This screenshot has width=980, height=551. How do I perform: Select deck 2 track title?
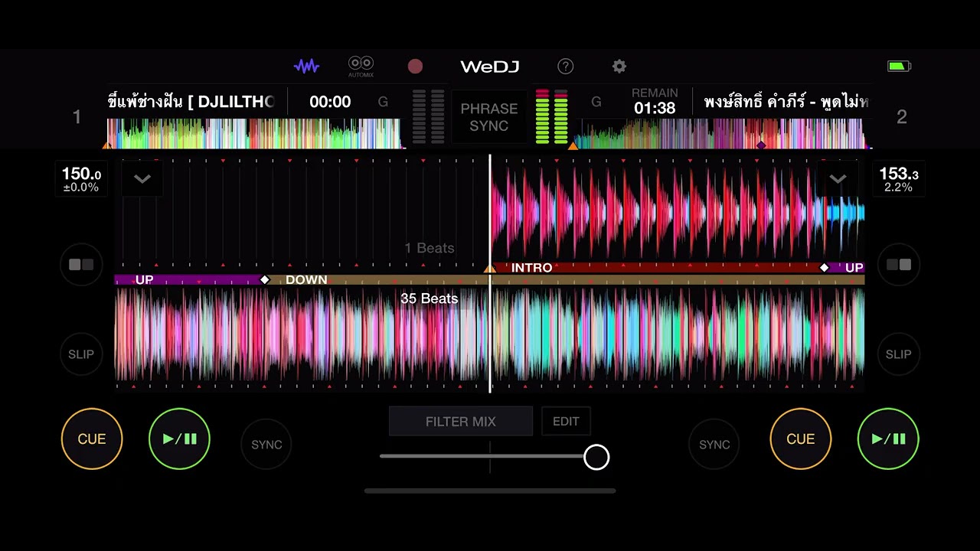pos(786,102)
